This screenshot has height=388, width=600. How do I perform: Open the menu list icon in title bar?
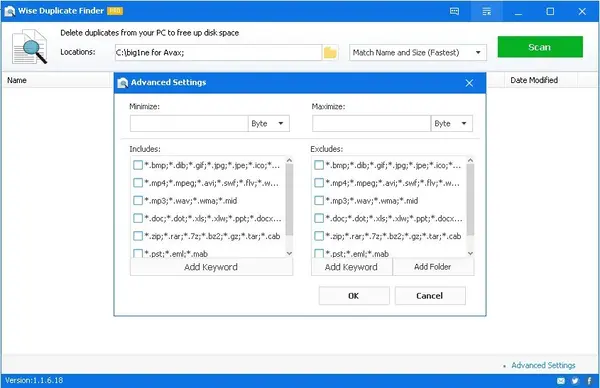click(x=486, y=11)
